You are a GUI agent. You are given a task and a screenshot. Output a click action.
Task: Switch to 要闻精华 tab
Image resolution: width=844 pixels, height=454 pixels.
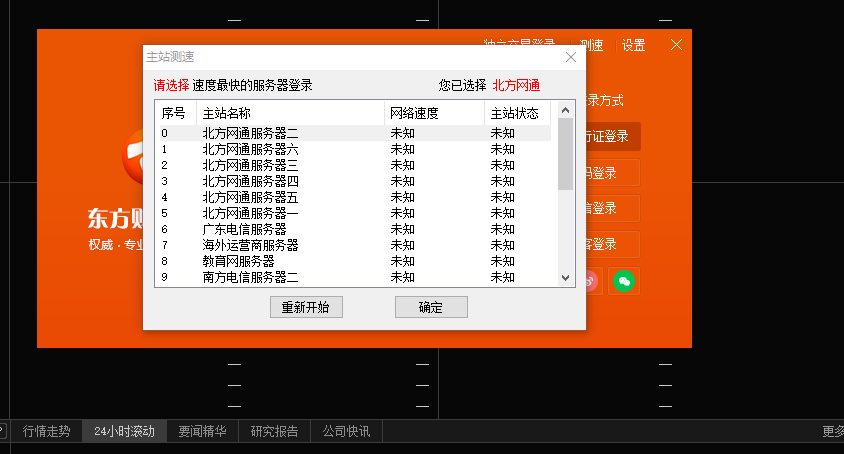click(202, 431)
